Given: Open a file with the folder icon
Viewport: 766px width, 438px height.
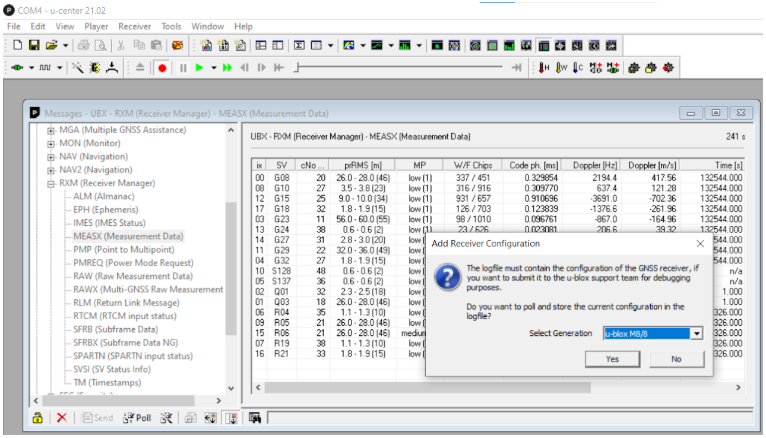Looking at the screenshot, I should pyautogui.click(x=51, y=45).
